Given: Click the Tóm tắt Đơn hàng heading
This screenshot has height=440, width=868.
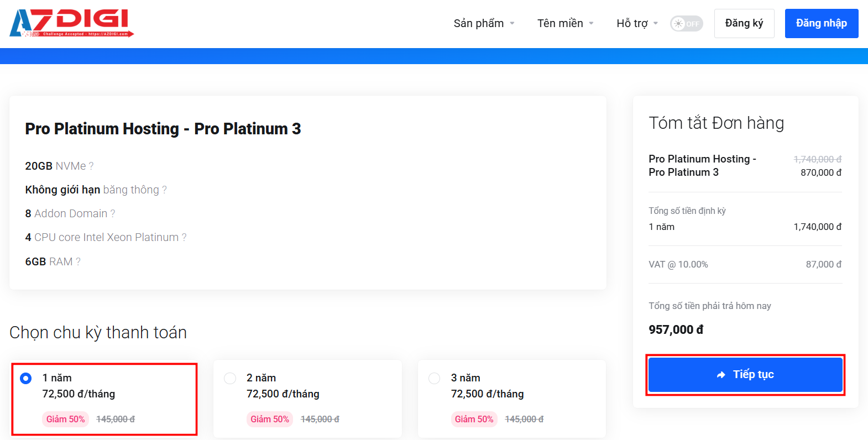Looking at the screenshot, I should (717, 123).
